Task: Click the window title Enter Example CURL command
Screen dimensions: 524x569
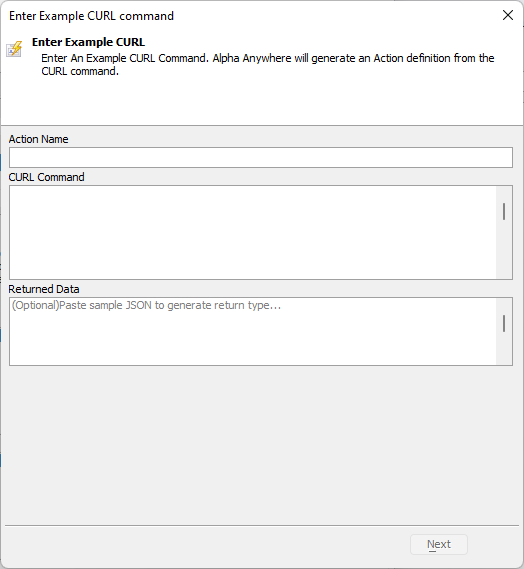Action: tap(91, 16)
